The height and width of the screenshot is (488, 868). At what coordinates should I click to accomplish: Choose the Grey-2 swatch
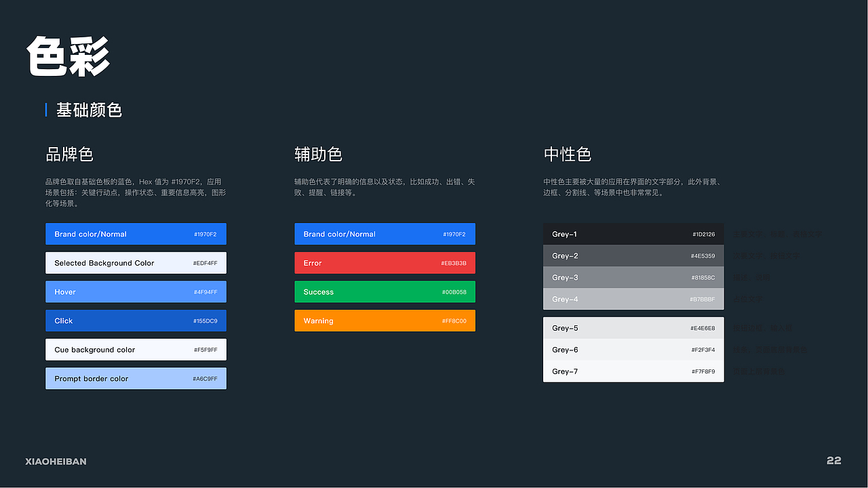[x=633, y=256]
